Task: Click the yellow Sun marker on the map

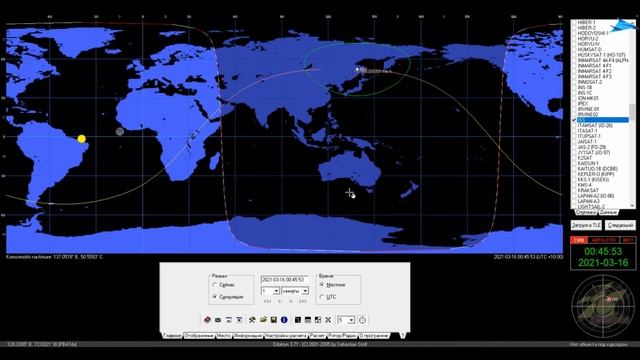Action: [82, 139]
